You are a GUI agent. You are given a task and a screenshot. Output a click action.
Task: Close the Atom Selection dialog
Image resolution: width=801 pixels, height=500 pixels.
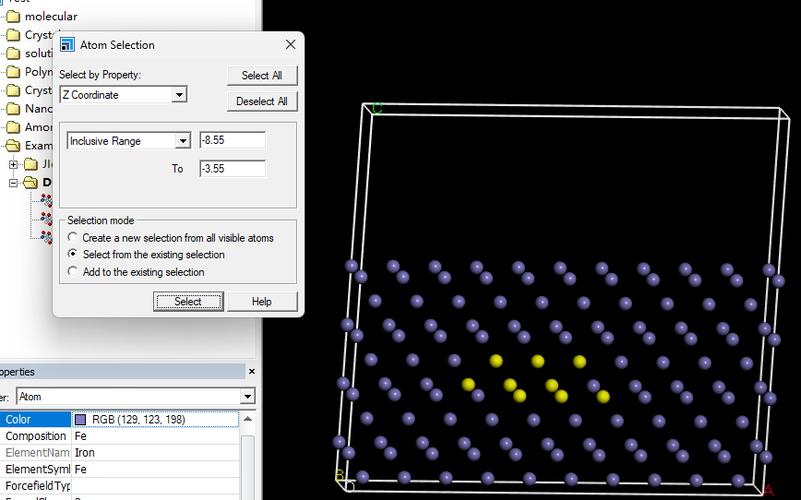click(x=290, y=45)
